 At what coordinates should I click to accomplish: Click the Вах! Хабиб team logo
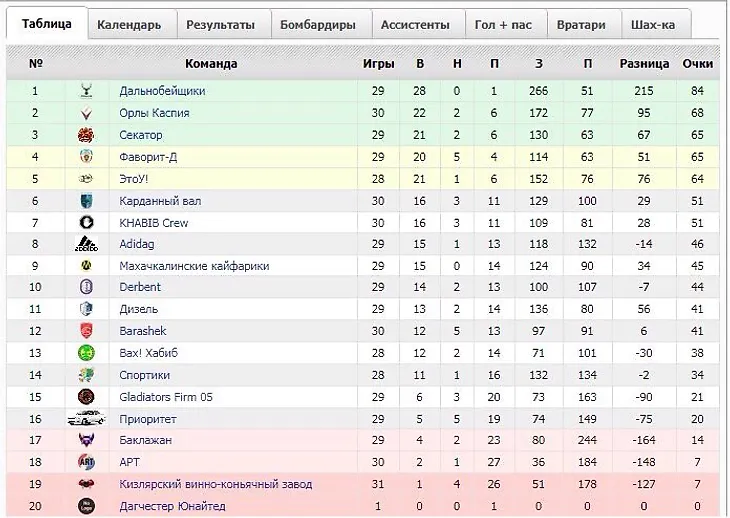click(86, 353)
